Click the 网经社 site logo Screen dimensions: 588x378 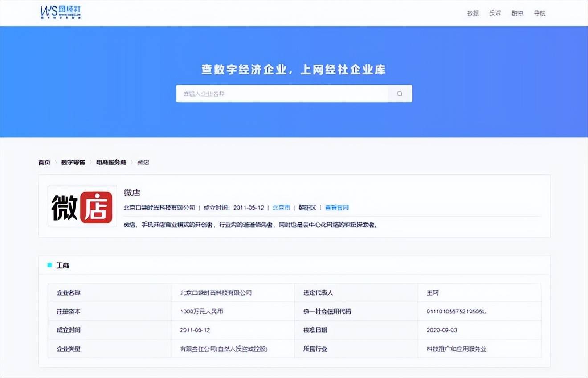click(x=61, y=12)
